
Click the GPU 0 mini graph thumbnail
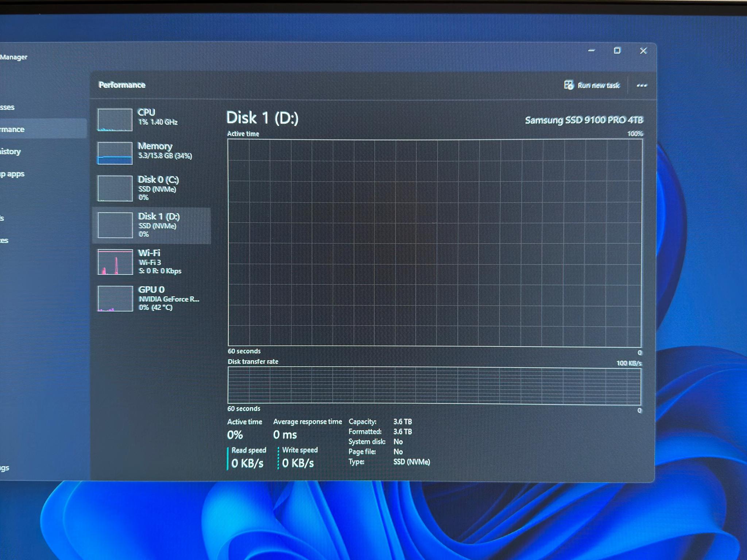(115, 299)
